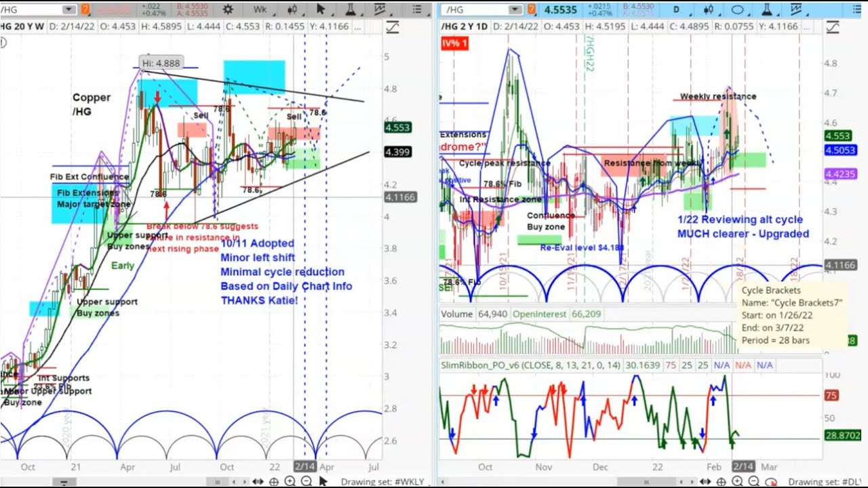Click right chart purple price bubble 4.4235
This screenshot has width=868, height=488.
point(841,174)
